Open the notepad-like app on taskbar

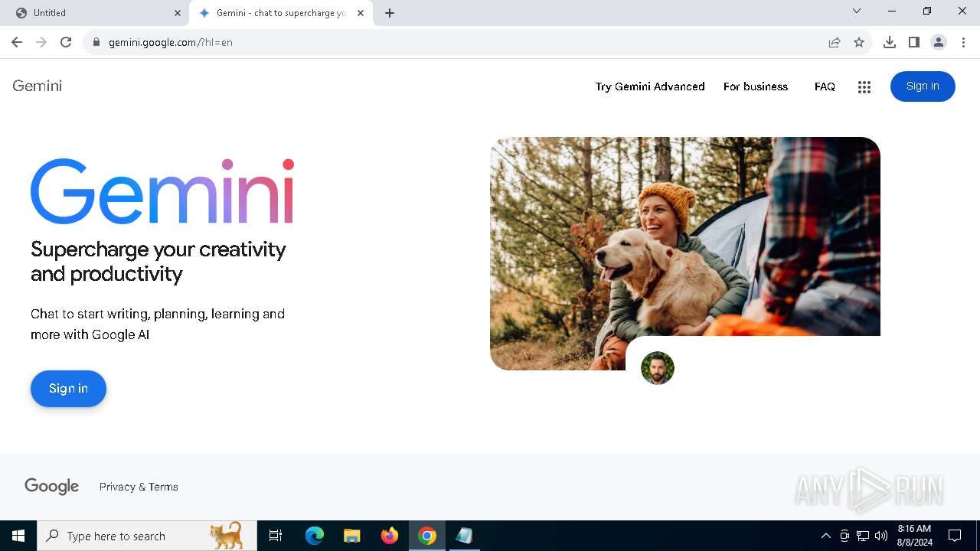(465, 536)
